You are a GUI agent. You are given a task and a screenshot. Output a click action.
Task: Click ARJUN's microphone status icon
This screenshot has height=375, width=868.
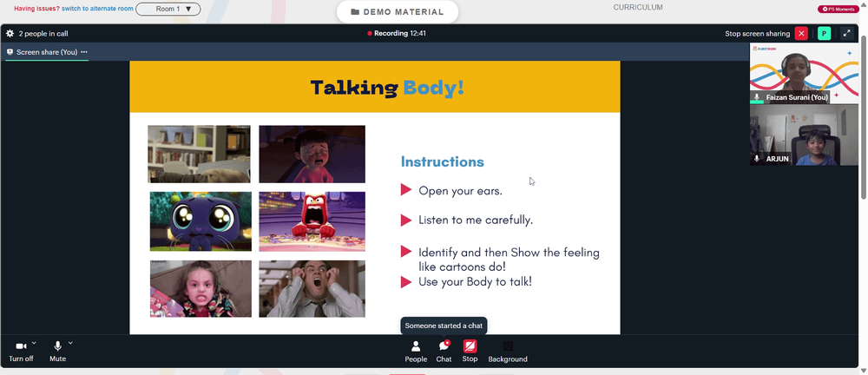click(x=757, y=158)
